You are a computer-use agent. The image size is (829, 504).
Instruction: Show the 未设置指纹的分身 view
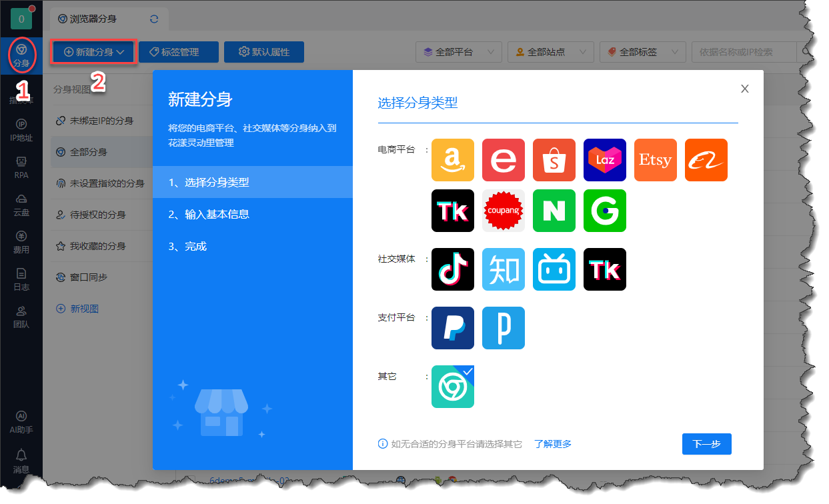[101, 183]
